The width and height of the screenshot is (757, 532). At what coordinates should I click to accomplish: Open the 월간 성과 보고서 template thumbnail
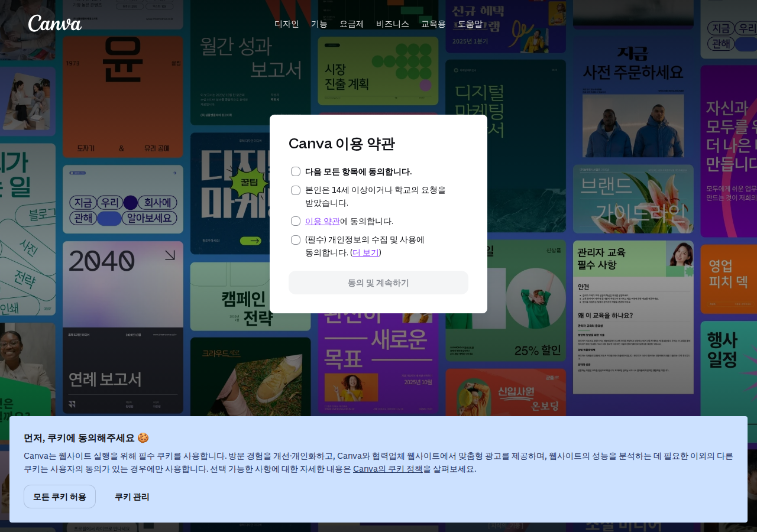click(x=251, y=63)
